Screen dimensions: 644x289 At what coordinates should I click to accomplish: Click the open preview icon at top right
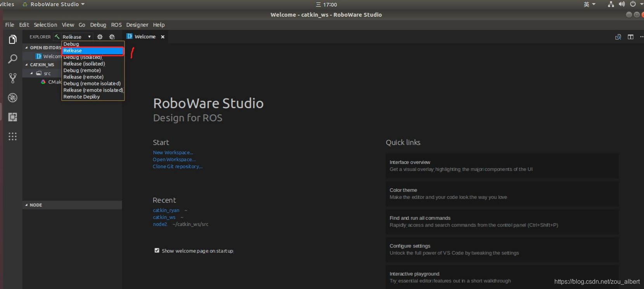point(618,37)
